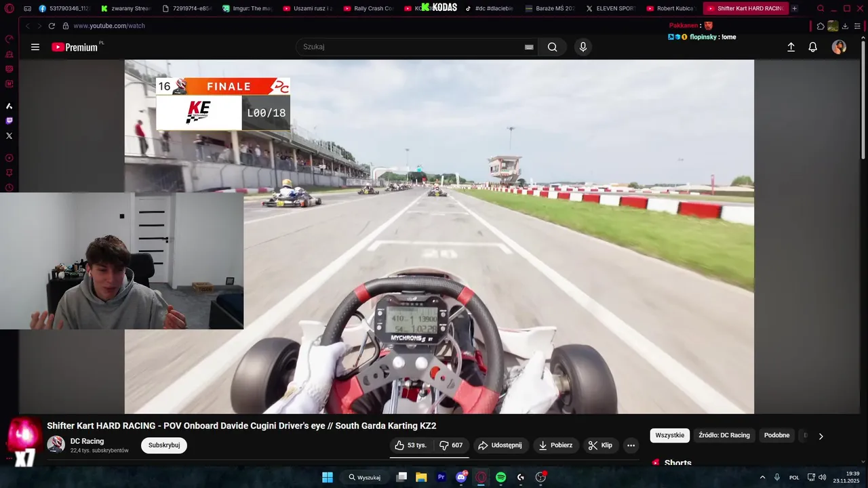Open Opera main menu logo
This screenshot has width=868, height=488.
point(9,9)
